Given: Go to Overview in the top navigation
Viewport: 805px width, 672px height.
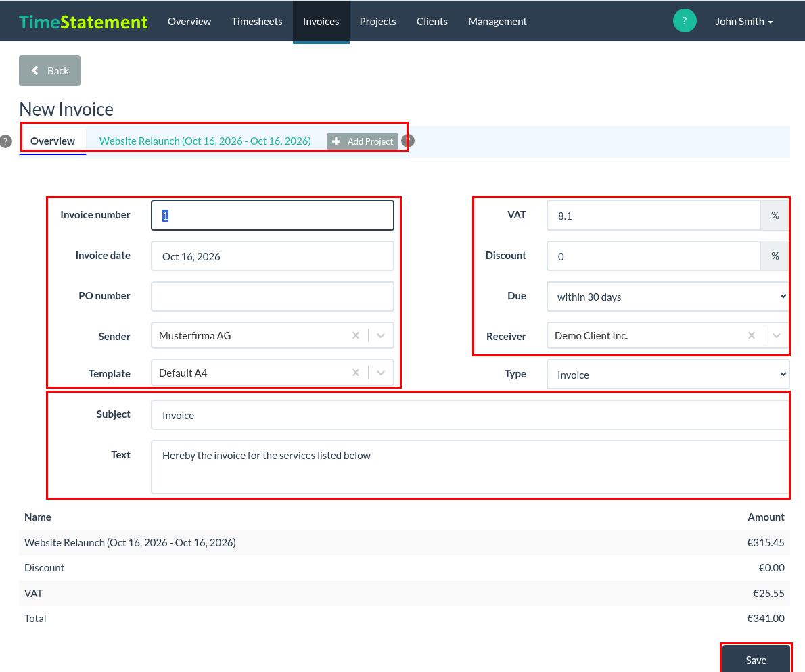Looking at the screenshot, I should point(189,22).
